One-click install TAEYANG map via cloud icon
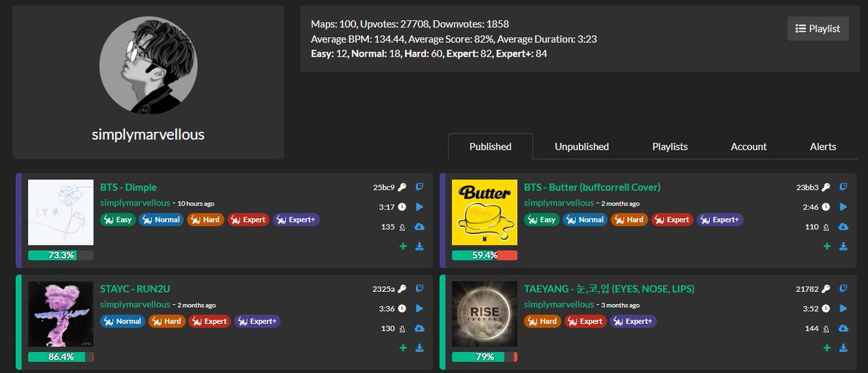The image size is (868, 373). [x=843, y=328]
